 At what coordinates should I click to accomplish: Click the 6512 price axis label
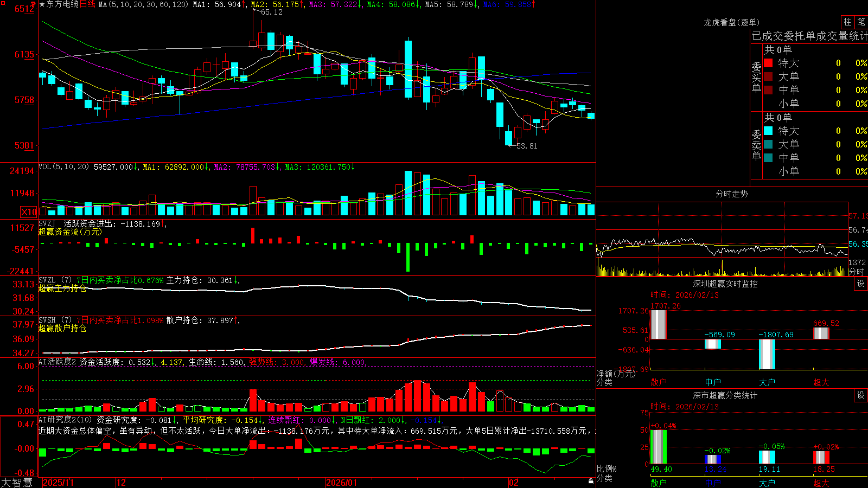[24, 9]
